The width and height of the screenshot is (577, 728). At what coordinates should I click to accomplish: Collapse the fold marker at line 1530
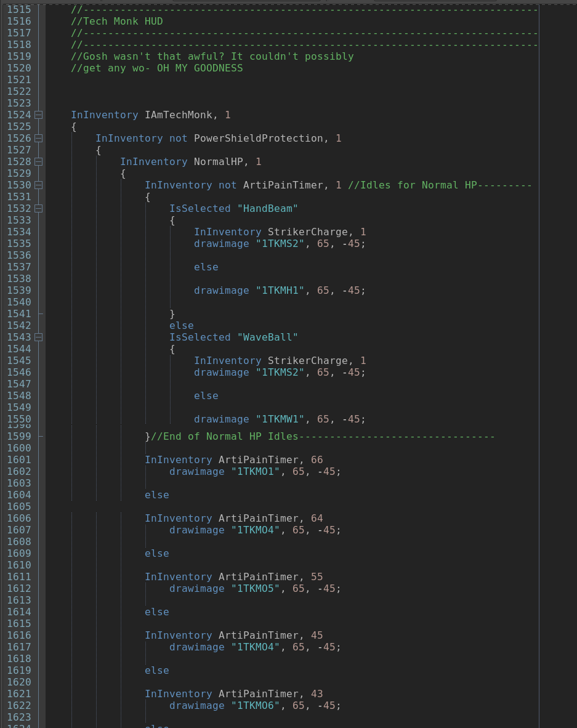pyautogui.click(x=39, y=185)
